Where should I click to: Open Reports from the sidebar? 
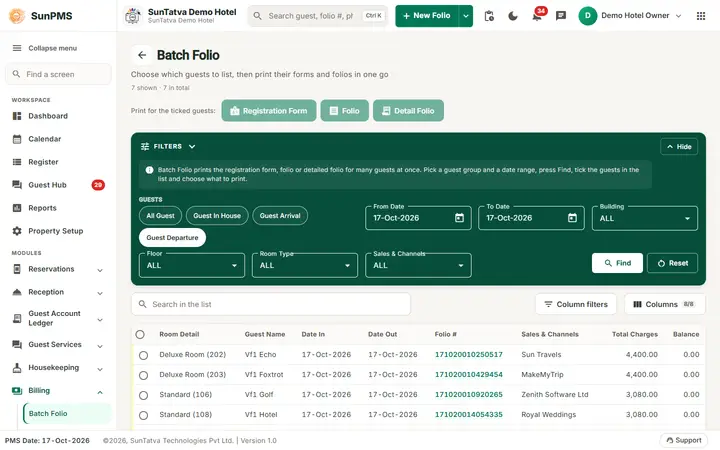pos(58,208)
